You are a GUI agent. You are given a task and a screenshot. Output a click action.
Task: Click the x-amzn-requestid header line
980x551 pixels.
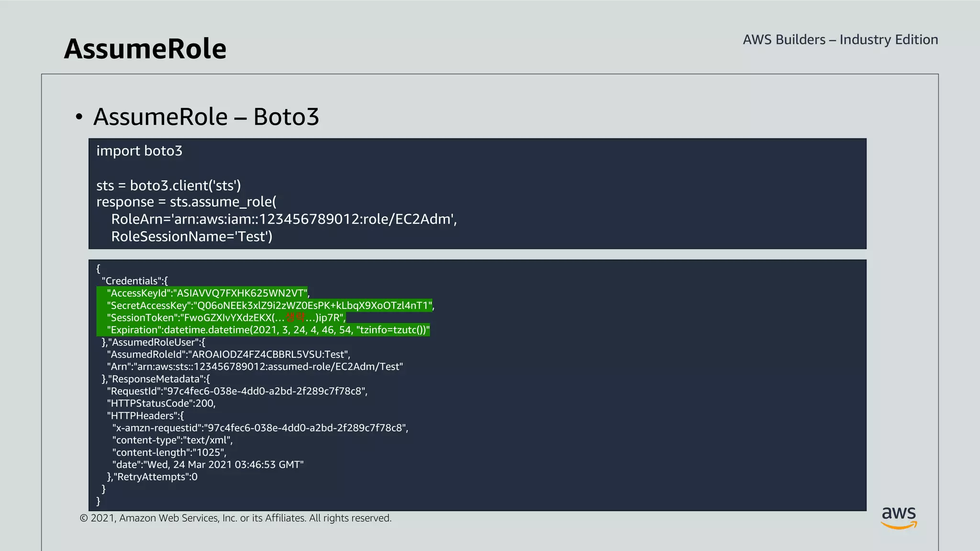click(x=260, y=428)
